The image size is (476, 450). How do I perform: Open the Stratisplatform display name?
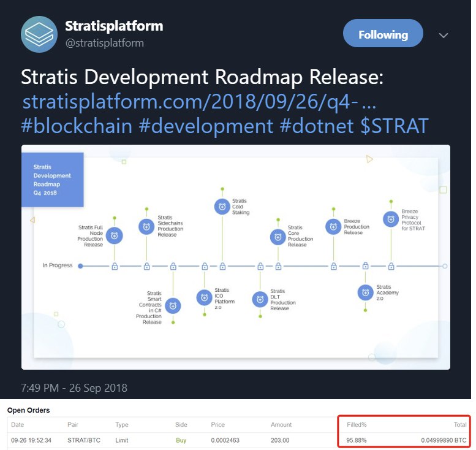click(114, 26)
